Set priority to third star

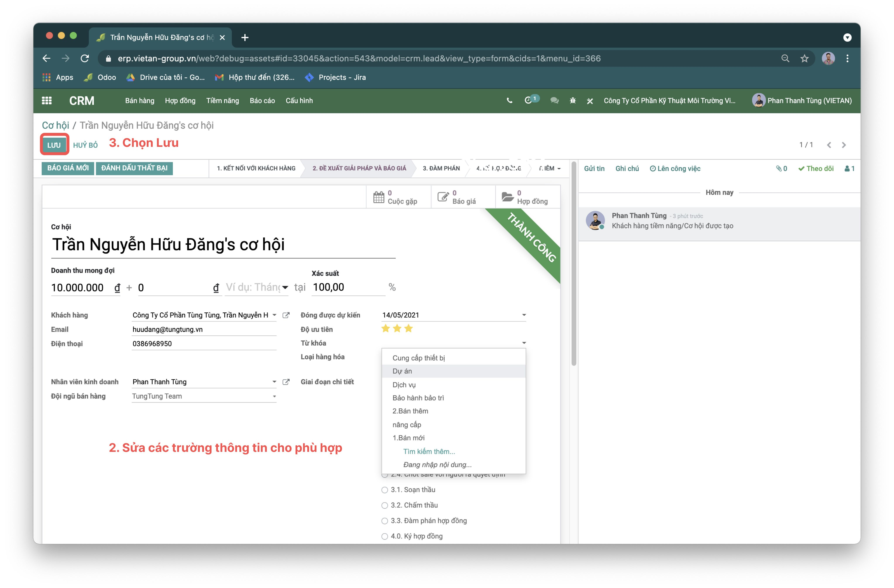409,329
